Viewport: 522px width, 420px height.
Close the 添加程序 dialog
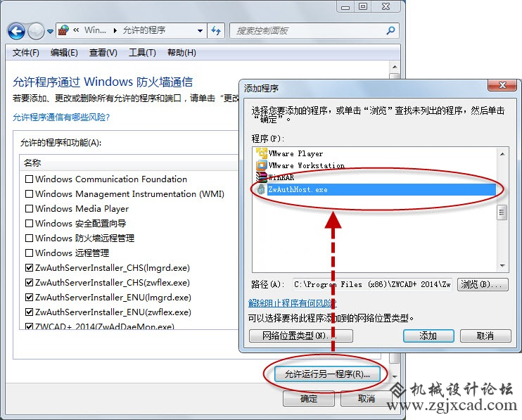tap(502, 85)
